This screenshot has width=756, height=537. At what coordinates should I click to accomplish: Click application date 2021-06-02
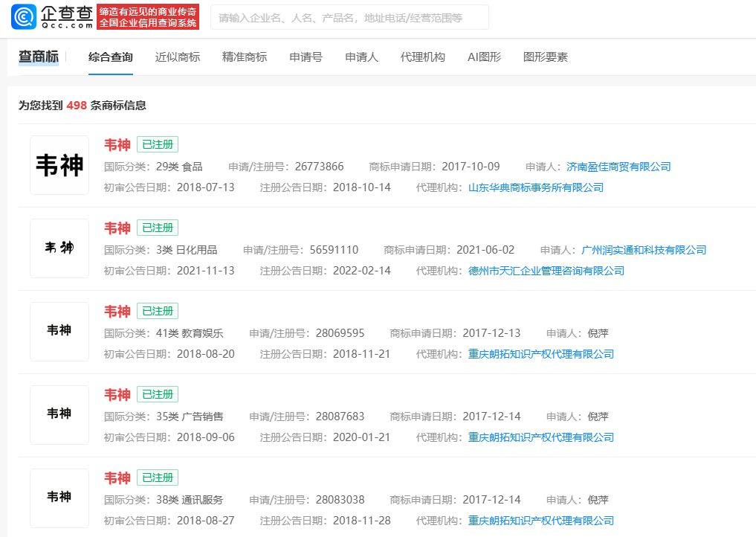point(485,250)
